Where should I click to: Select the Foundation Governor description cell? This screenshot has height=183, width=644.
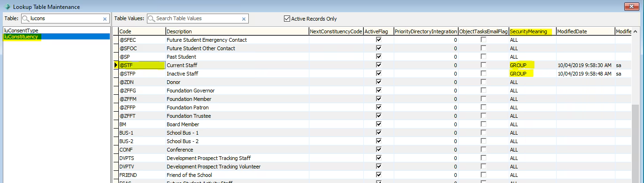[x=237, y=91]
